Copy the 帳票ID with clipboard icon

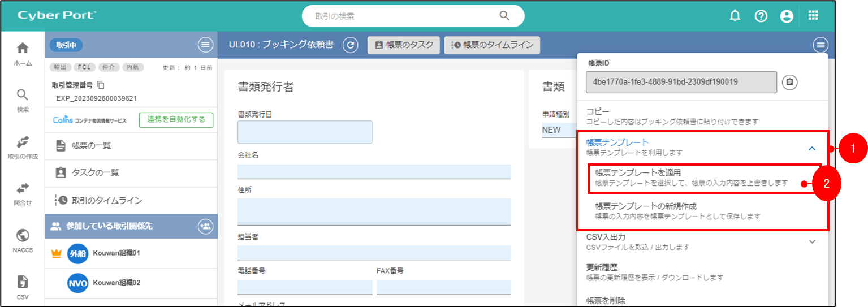790,82
